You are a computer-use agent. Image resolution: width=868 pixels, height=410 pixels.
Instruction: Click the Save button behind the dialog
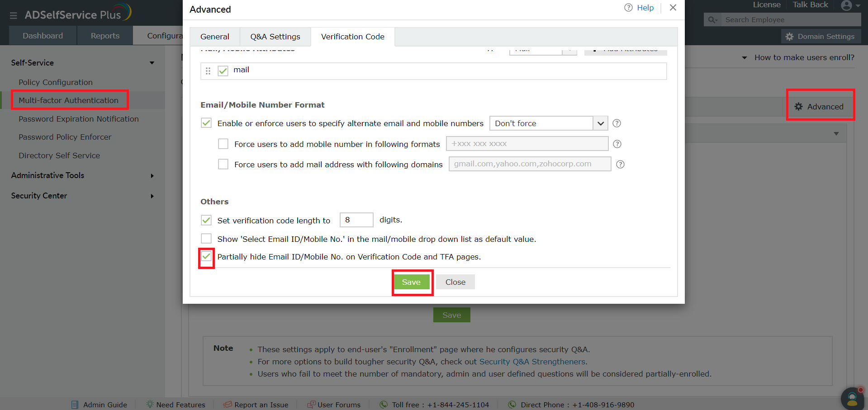pyautogui.click(x=452, y=315)
